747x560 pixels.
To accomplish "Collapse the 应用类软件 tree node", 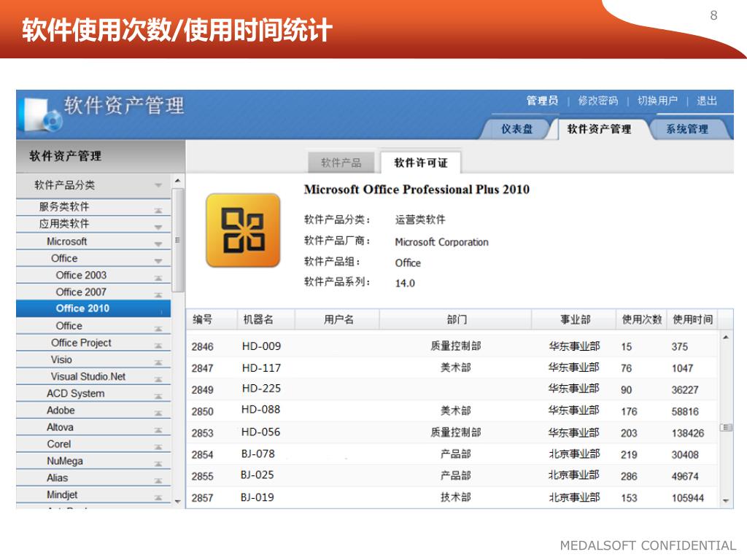I will pos(158,225).
